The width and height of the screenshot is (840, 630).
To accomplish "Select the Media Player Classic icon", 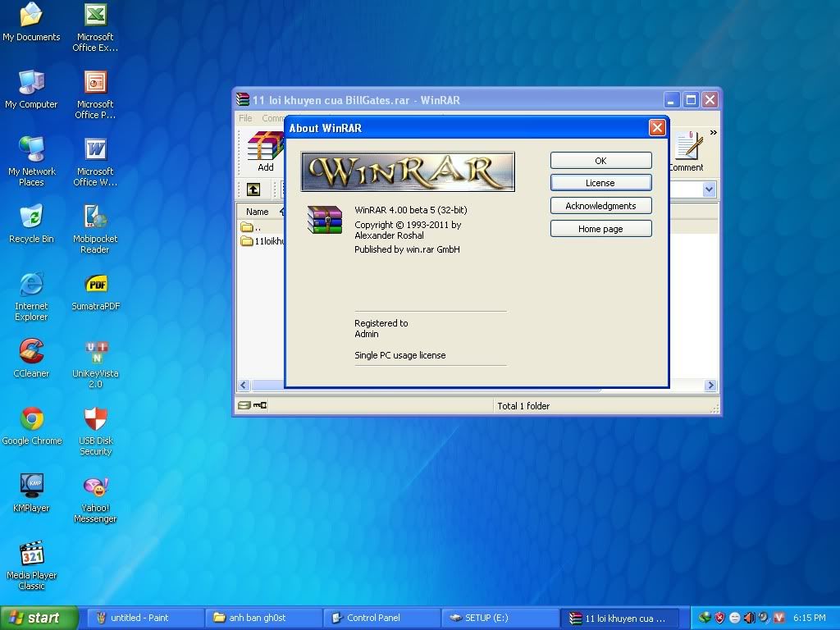I will pyautogui.click(x=31, y=566).
